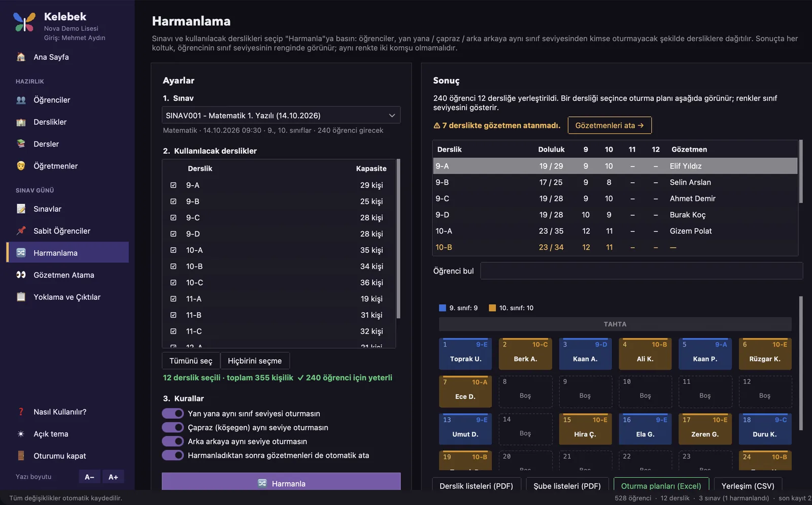Go to Gözetmen Atama page

click(67, 275)
